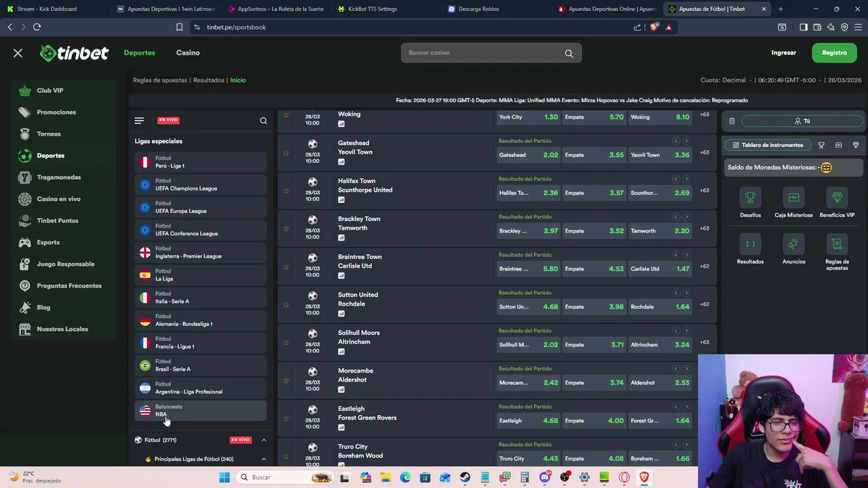Open the Windows Start button in taskbar
Image resolution: width=868 pixels, height=488 pixels.
(224, 477)
